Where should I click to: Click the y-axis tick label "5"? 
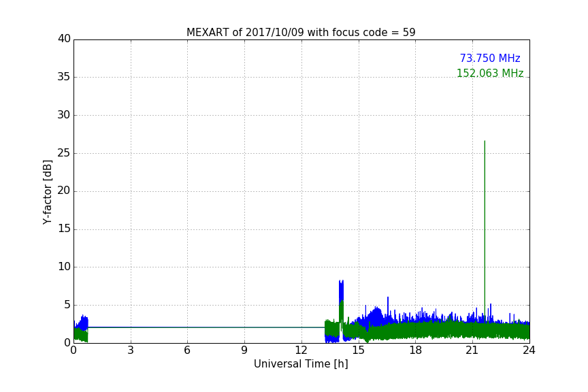click(x=67, y=305)
